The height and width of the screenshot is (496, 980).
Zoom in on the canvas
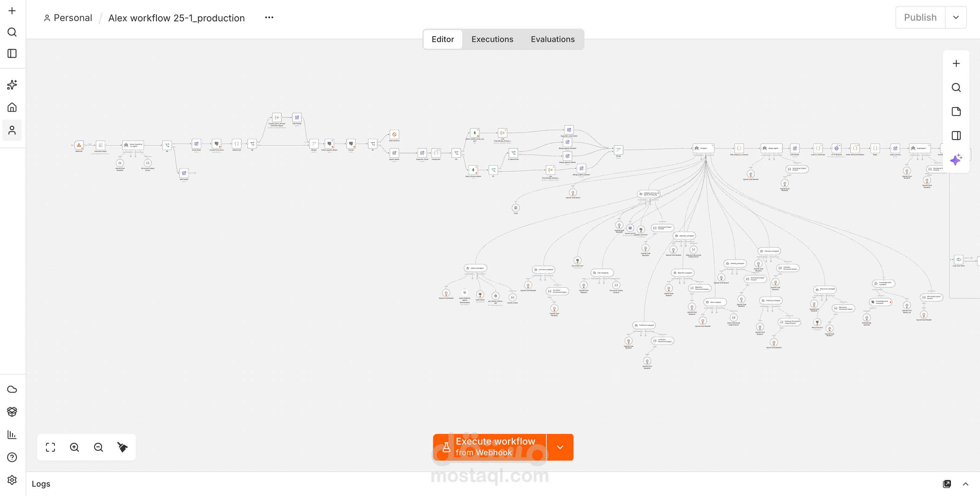(74, 447)
